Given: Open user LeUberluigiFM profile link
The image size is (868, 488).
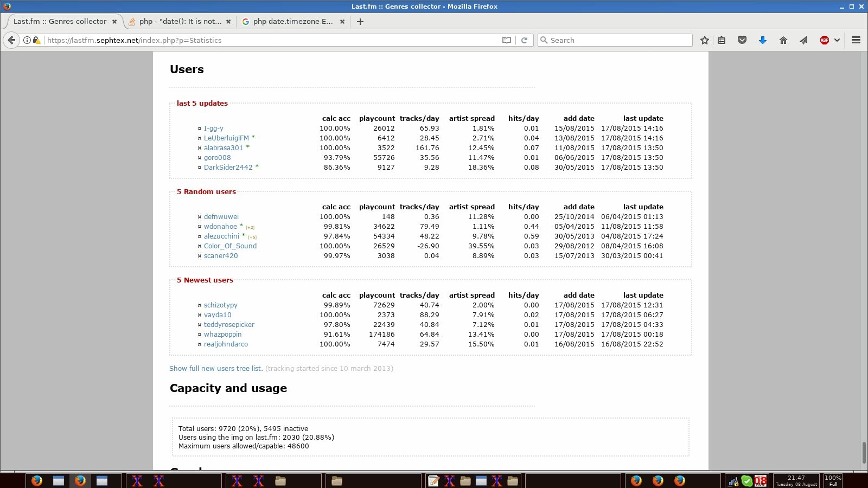Looking at the screenshot, I should click(x=226, y=138).
